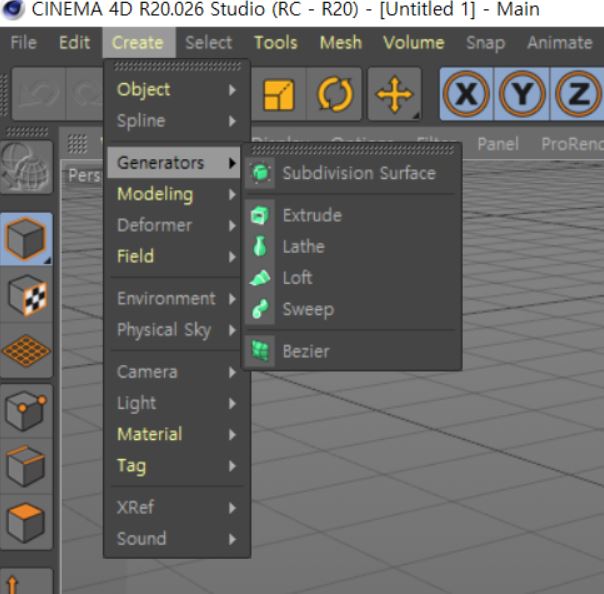Switch to Edges mode icon

26,466
